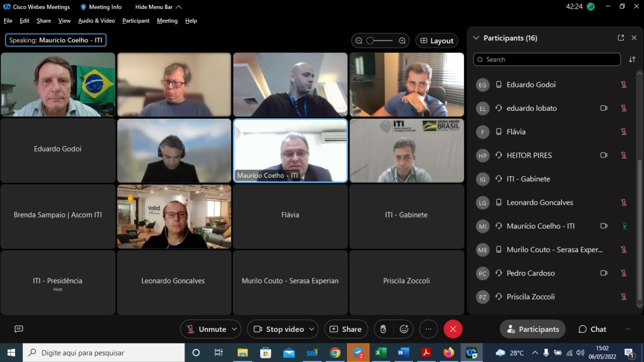Open the Participant menu
The image size is (644, 362).
(x=136, y=21)
